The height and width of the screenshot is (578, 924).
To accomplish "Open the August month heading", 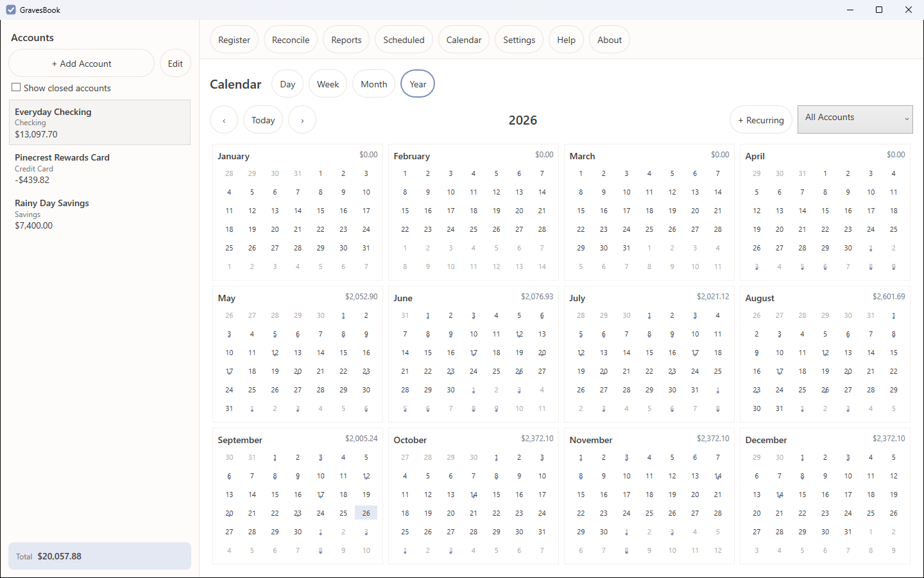I will [x=760, y=298].
